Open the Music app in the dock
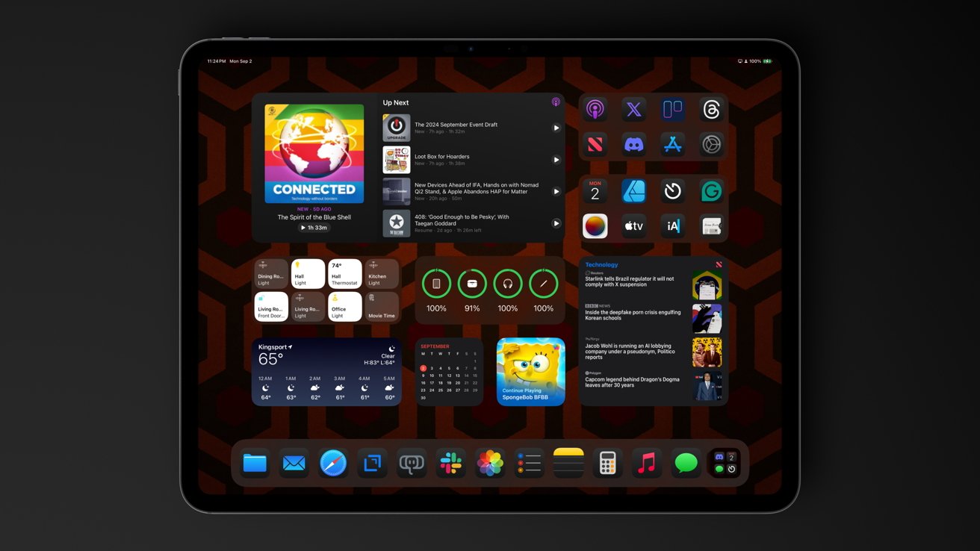Screen dimensions: 980x551 647,464
